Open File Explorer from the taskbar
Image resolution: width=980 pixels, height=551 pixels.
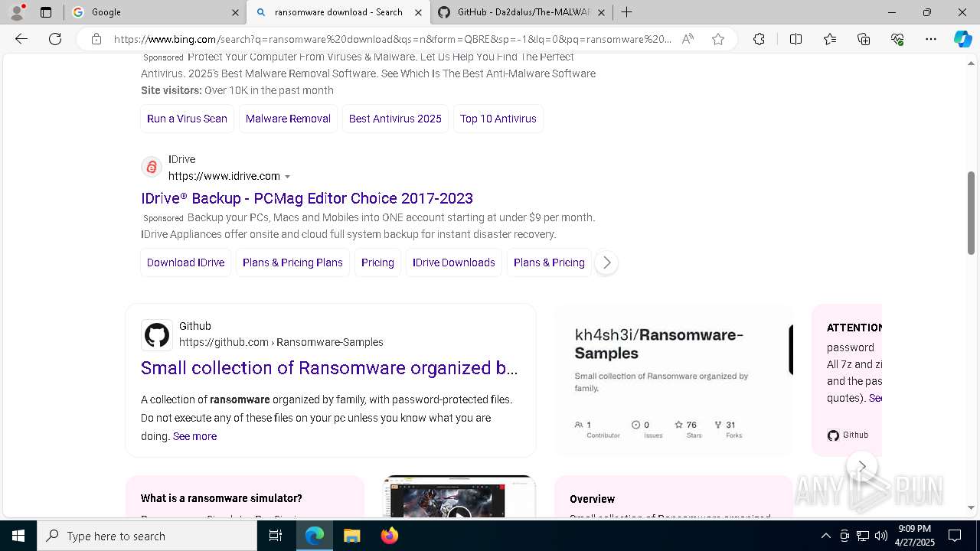(x=351, y=536)
